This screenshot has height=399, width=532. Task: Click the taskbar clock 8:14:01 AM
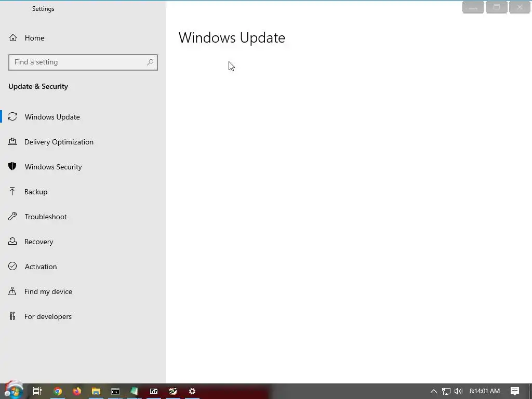point(485,391)
